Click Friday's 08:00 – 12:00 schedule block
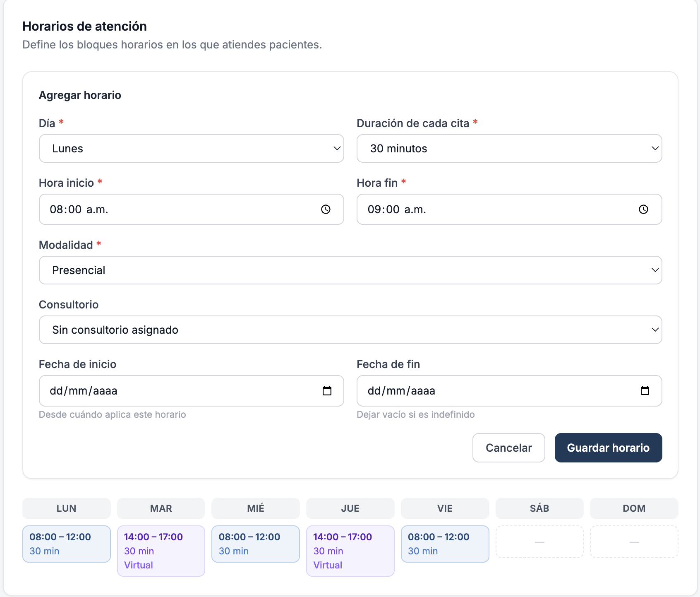 pyautogui.click(x=445, y=544)
